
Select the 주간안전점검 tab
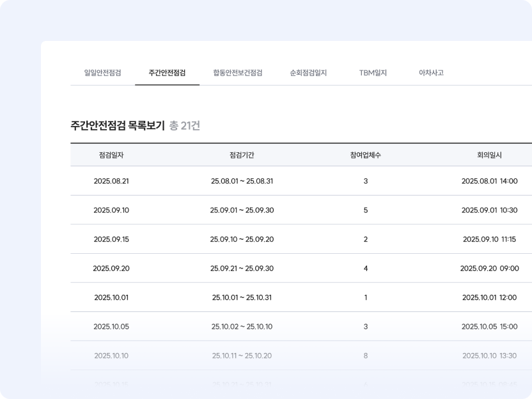167,73
